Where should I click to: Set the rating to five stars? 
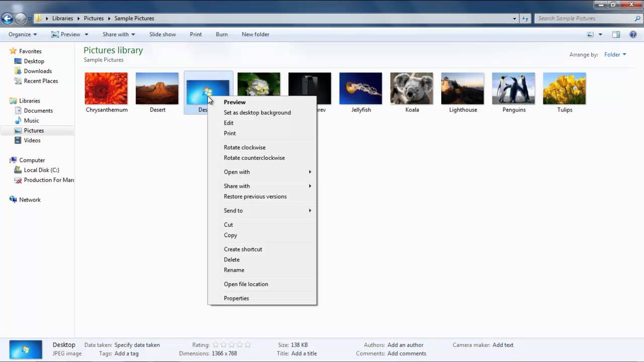click(x=248, y=345)
